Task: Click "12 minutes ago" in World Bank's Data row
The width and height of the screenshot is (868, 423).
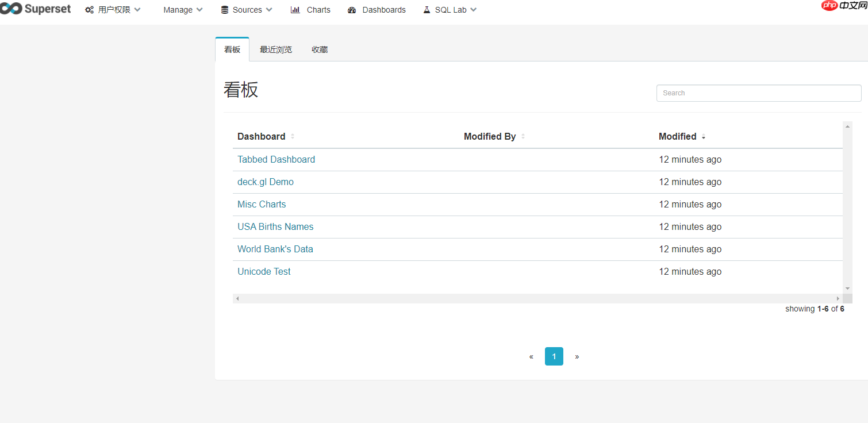Action: click(x=690, y=249)
